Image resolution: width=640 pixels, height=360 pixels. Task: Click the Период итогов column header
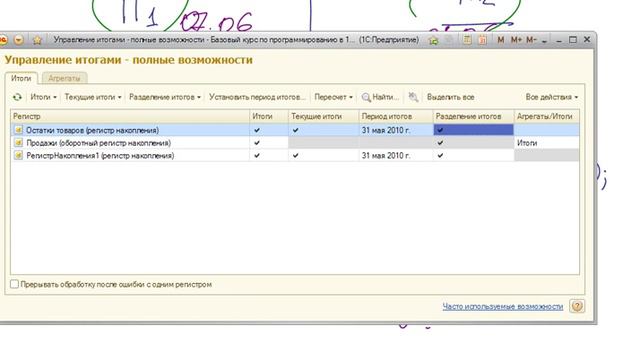[396, 116]
